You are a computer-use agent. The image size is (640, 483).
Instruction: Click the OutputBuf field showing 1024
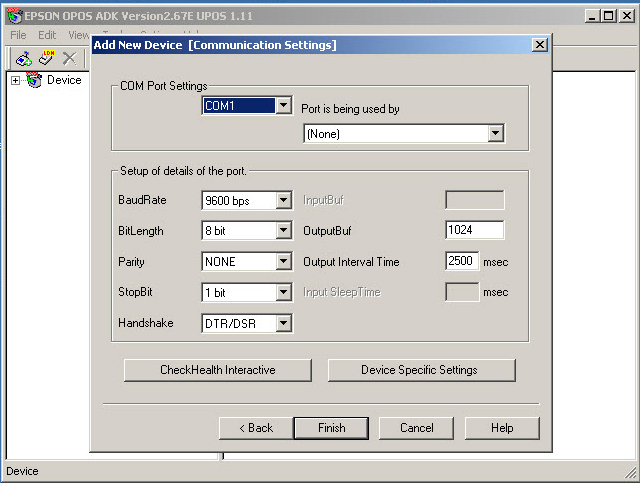(x=475, y=230)
